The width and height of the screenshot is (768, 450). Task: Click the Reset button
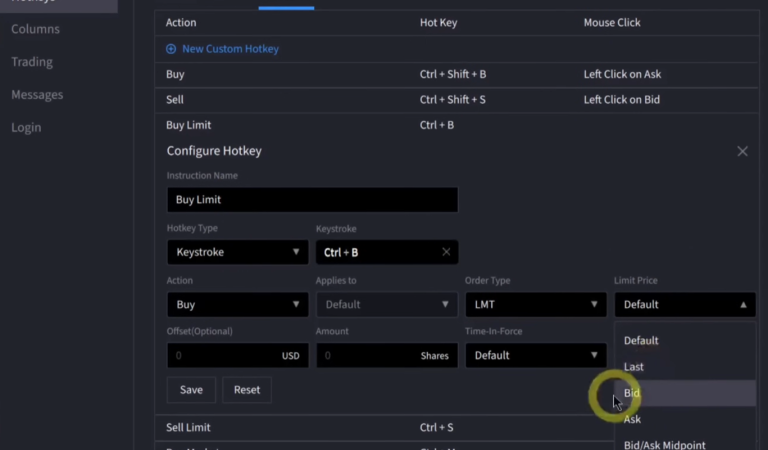click(x=247, y=390)
